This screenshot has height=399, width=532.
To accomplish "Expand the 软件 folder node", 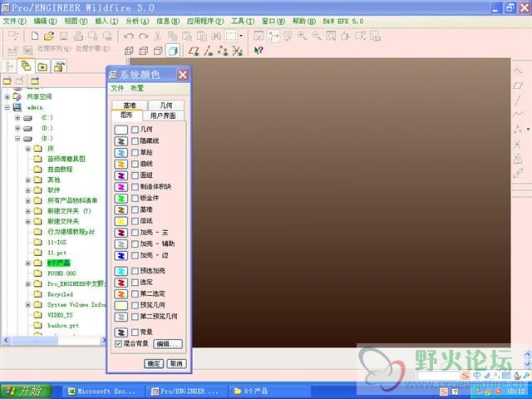I will [27, 190].
